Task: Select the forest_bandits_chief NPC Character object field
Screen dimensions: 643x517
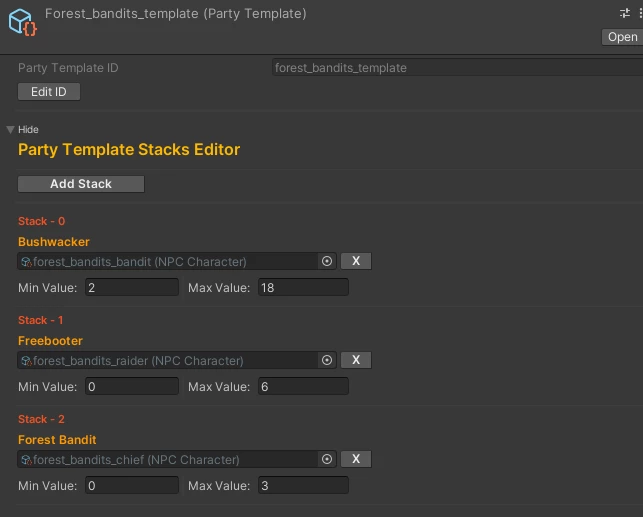Action: (167, 460)
